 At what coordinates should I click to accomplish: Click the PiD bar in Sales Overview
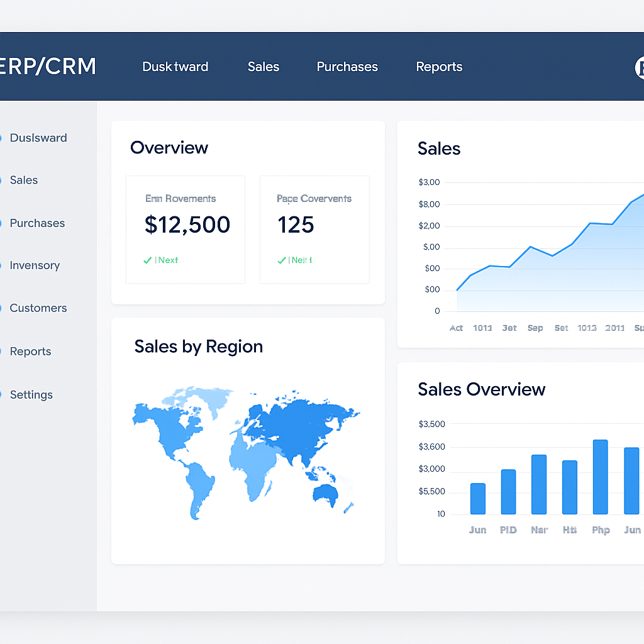pos(508,492)
